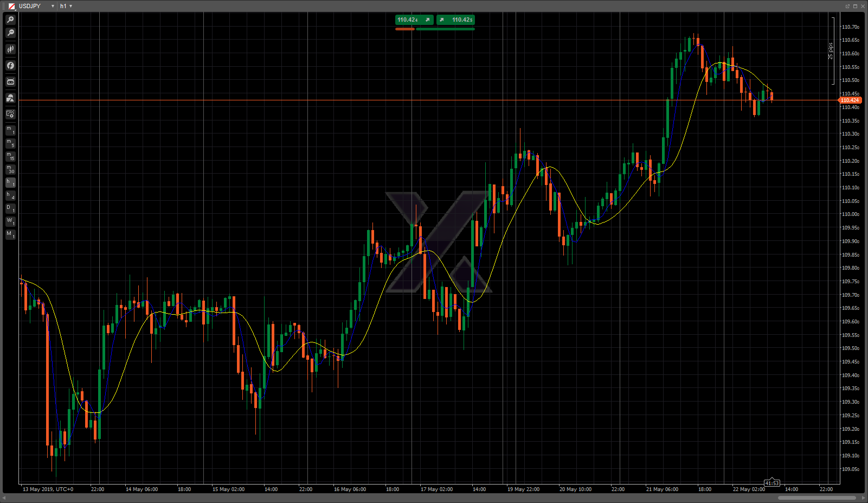Click the '14 May 06:00' time label
Screen dimensions: 868x503
click(x=142, y=489)
